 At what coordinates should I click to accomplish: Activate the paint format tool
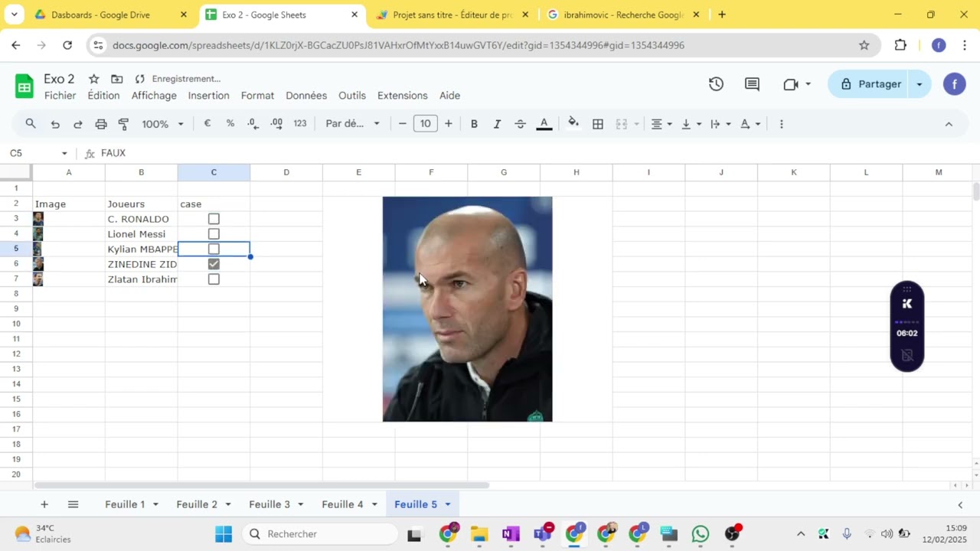pos(123,124)
